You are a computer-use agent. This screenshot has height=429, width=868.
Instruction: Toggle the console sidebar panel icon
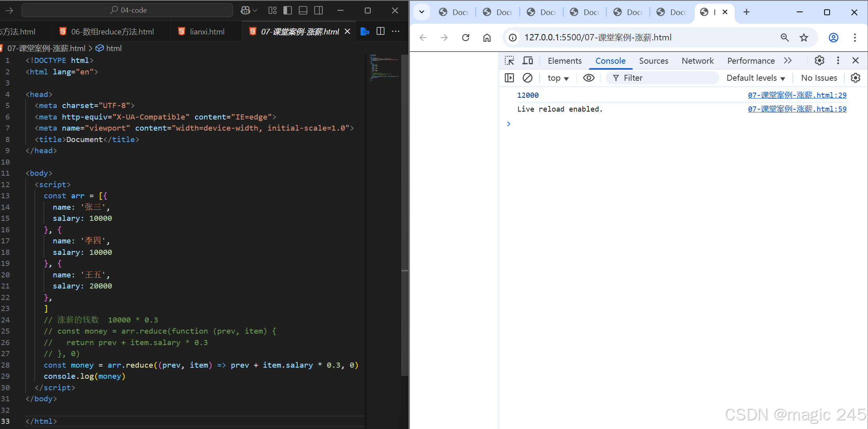pyautogui.click(x=510, y=78)
